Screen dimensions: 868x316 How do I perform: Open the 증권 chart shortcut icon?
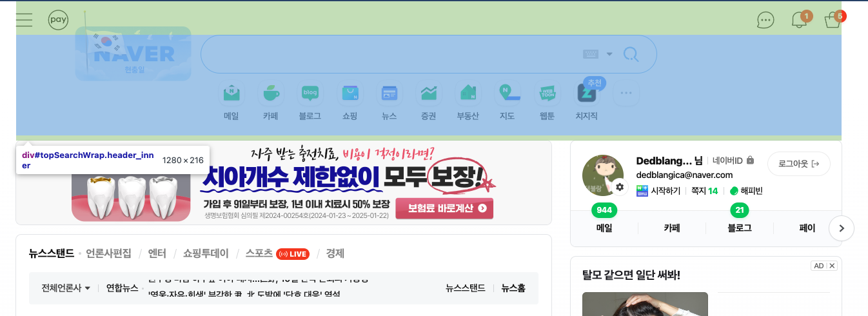coord(429,94)
